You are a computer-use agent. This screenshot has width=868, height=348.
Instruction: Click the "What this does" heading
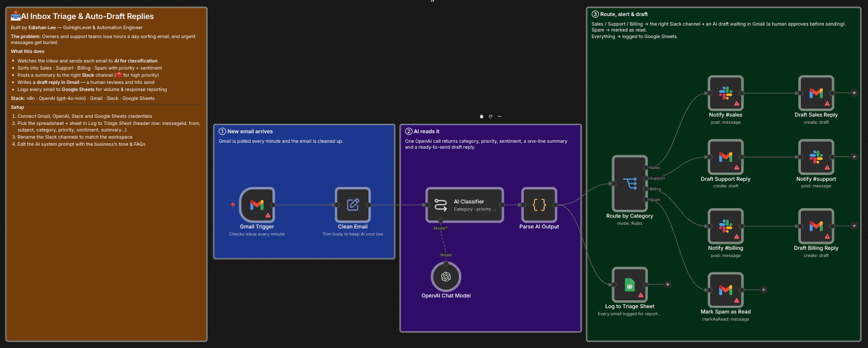tap(26, 51)
